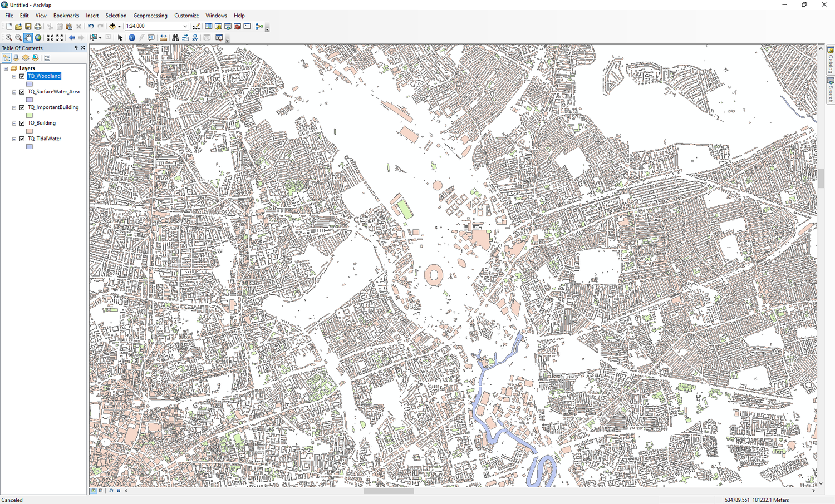This screenshot has width=835, height=504.
Task: Collapse the TQ_Woodland legend
Action: [x=14, y=76]
